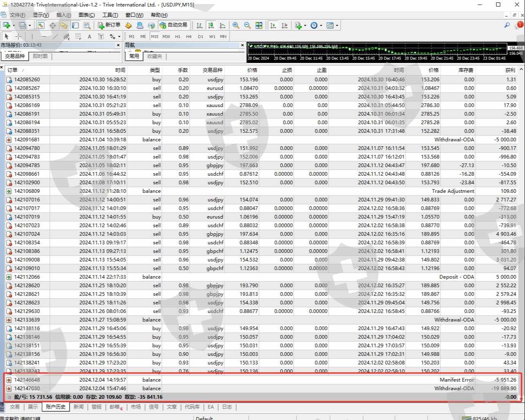Toggle chart auto scroll
This screenshot has width=525, height=420.
click(273, 25)
